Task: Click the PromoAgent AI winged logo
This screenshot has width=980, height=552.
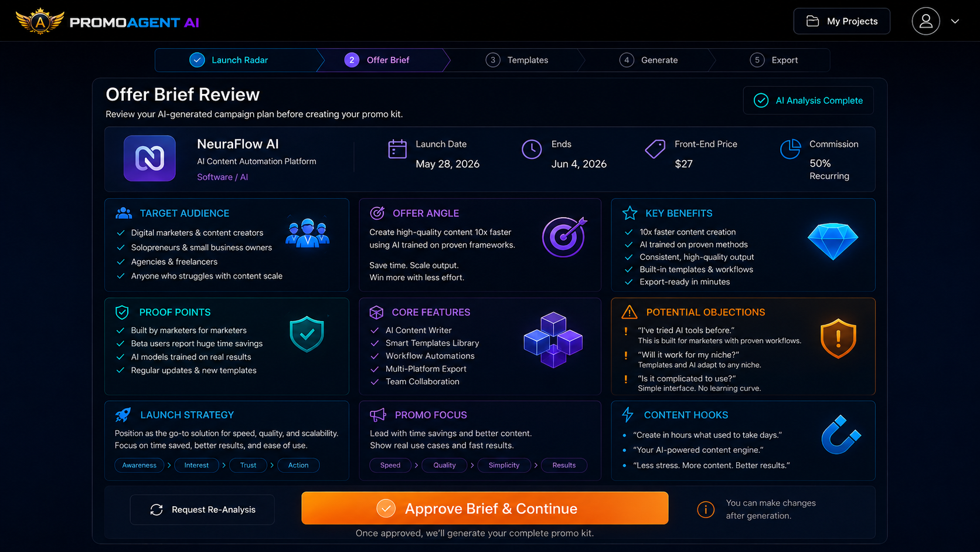Action: pos(40,22)
